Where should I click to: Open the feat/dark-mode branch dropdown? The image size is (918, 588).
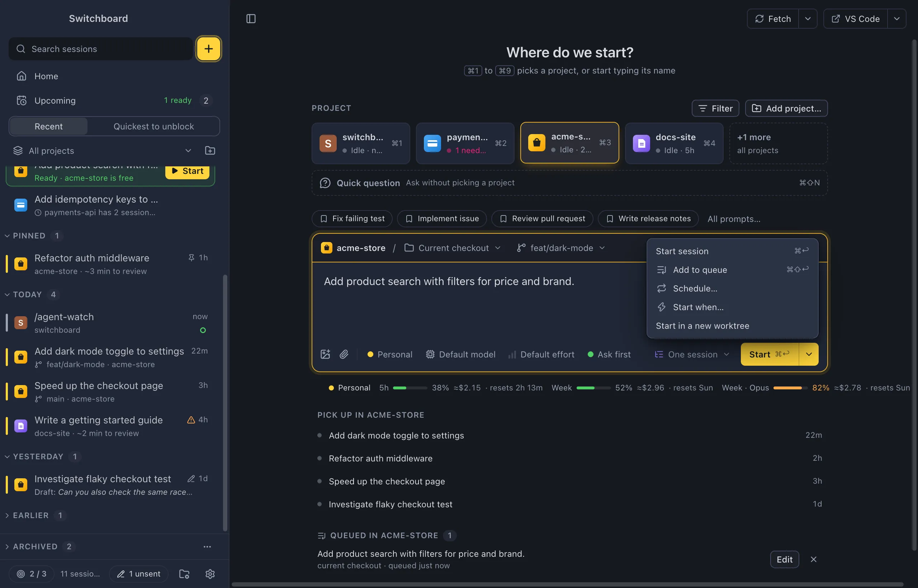coord(561,248)
